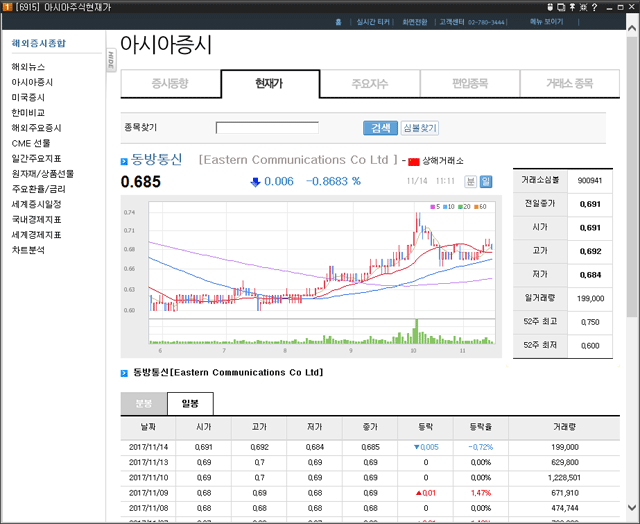Open the 거래소 종목 tab
The width and height of the screenshot is (640, 524).
point(570,84)
